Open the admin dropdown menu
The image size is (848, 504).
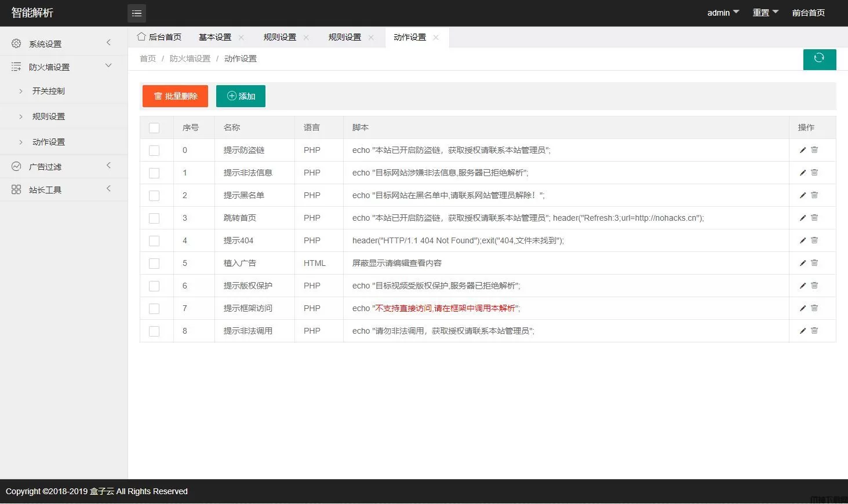click(723, 13)
